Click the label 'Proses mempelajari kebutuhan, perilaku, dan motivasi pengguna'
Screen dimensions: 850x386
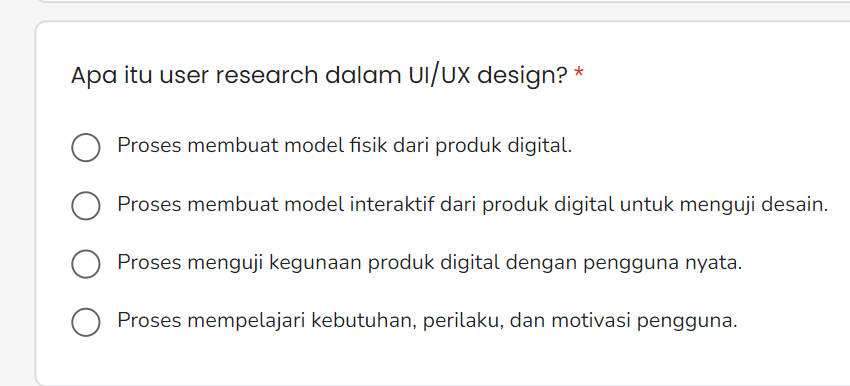pos(427,321)
